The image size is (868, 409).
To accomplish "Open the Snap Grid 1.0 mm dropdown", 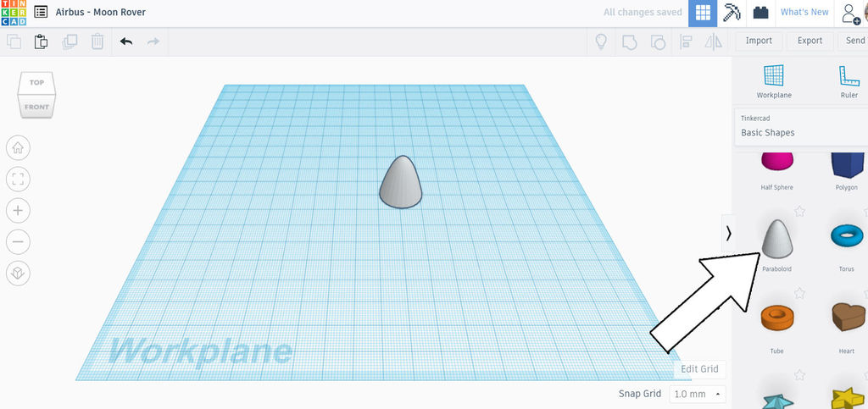I will click(x=698, y=394).
